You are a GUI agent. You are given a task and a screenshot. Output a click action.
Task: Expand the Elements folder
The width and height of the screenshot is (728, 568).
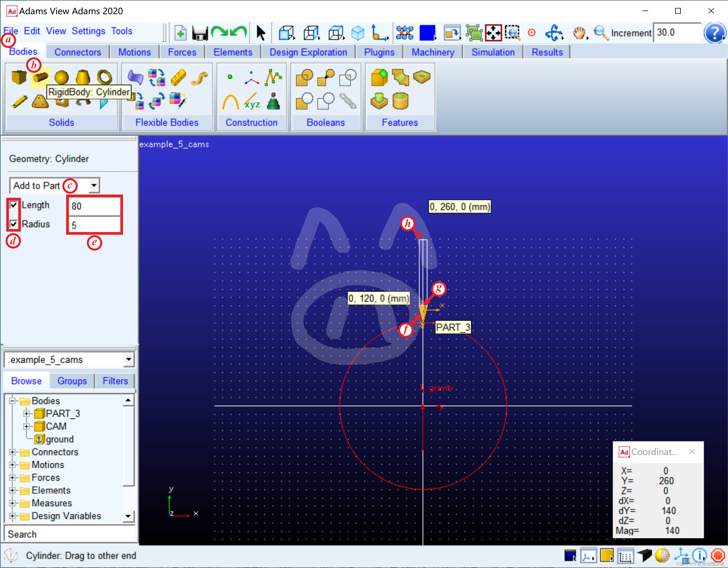point(12,490)
